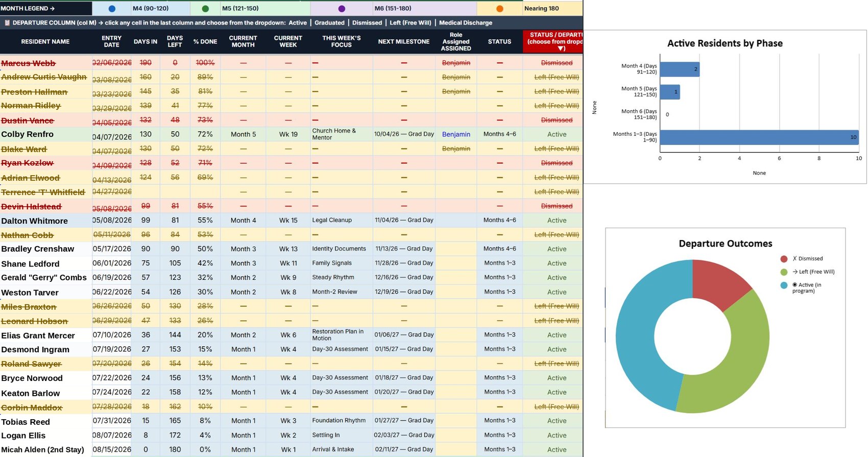Select the M5 (121-150) legend cell
Viewport: 868px width, 457px height.
[x=265, y=8]
